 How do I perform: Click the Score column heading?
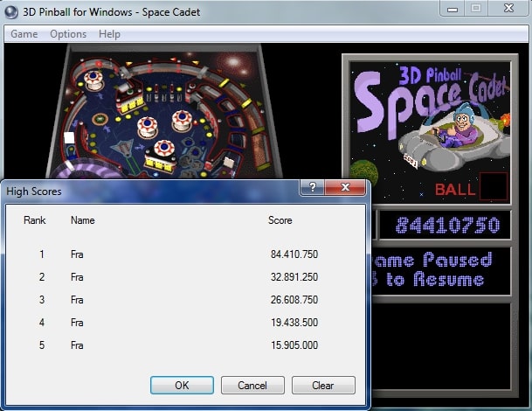coord(280,220)
